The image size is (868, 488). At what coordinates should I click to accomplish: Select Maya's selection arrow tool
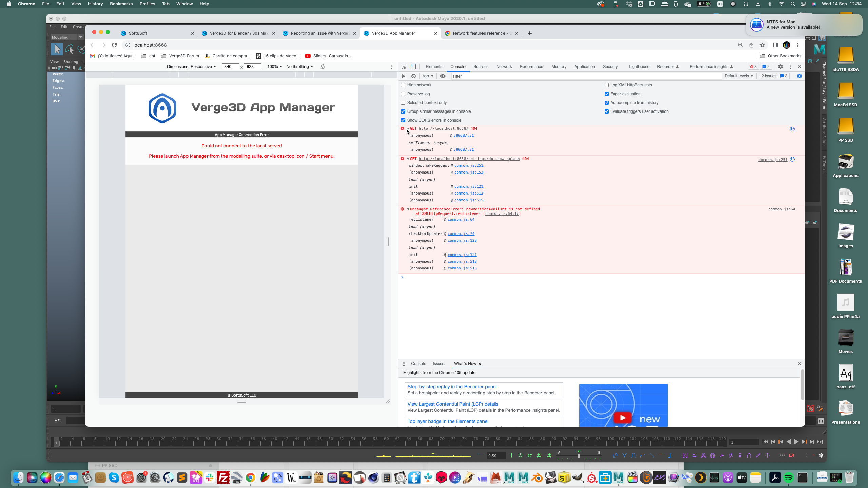[57, 49]
